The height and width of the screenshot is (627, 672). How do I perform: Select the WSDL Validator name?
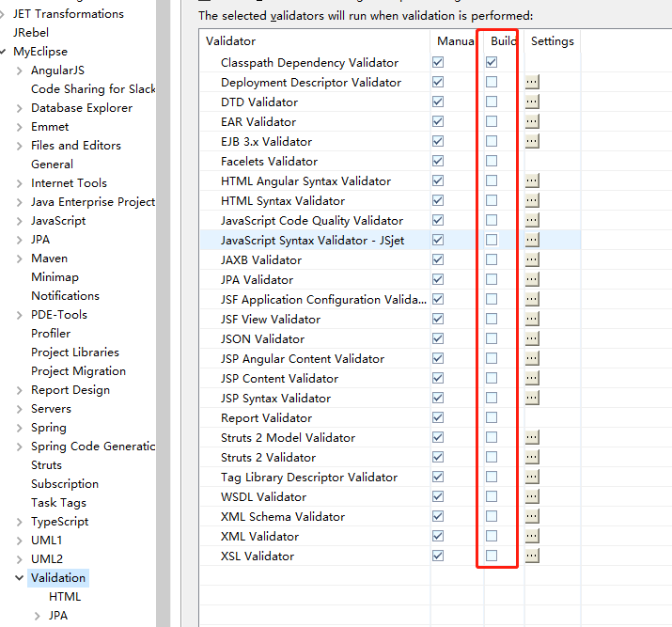263,497
